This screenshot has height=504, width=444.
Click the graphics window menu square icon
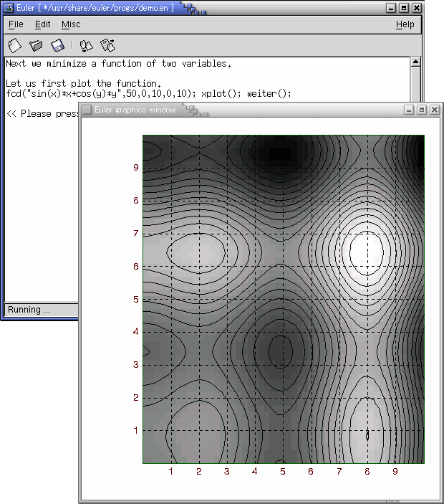[87, 110]
